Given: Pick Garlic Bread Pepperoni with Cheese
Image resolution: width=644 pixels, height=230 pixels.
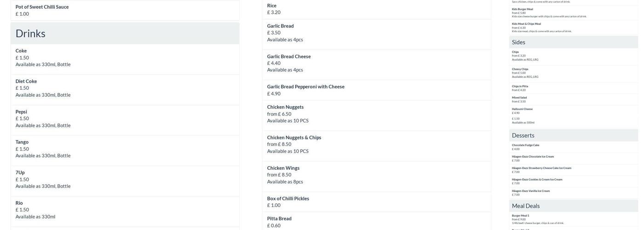Looking at the screenshot, I should pos(305,86).
